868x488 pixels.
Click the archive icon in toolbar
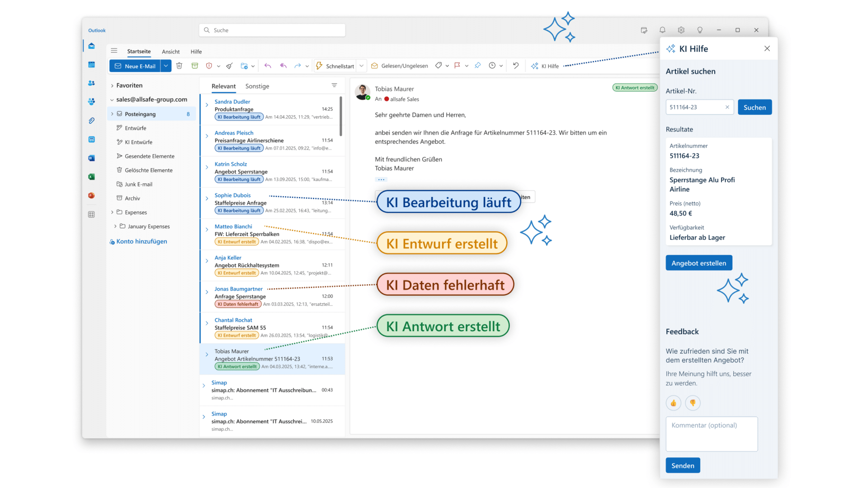pos(195,66)
